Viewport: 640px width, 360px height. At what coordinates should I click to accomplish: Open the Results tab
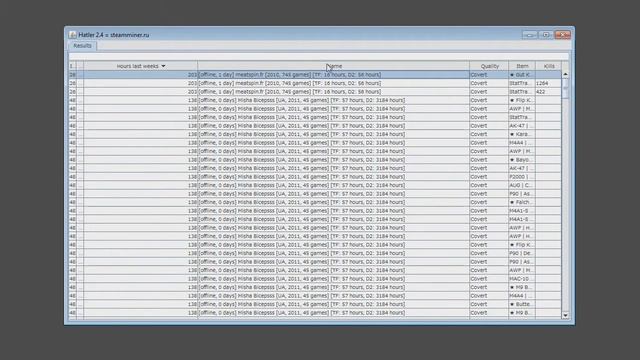point(82,46)
